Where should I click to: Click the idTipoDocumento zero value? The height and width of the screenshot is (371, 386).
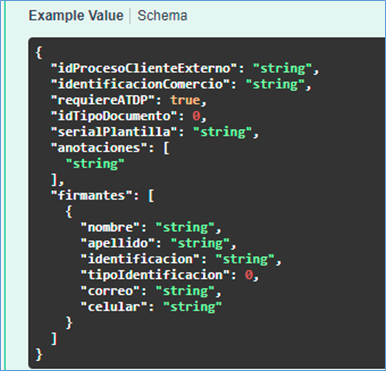point(196,116)
